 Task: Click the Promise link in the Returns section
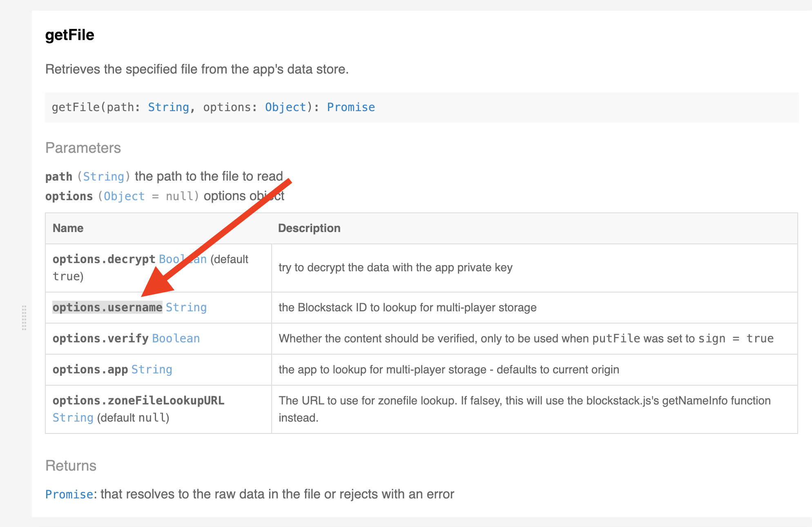69,494
